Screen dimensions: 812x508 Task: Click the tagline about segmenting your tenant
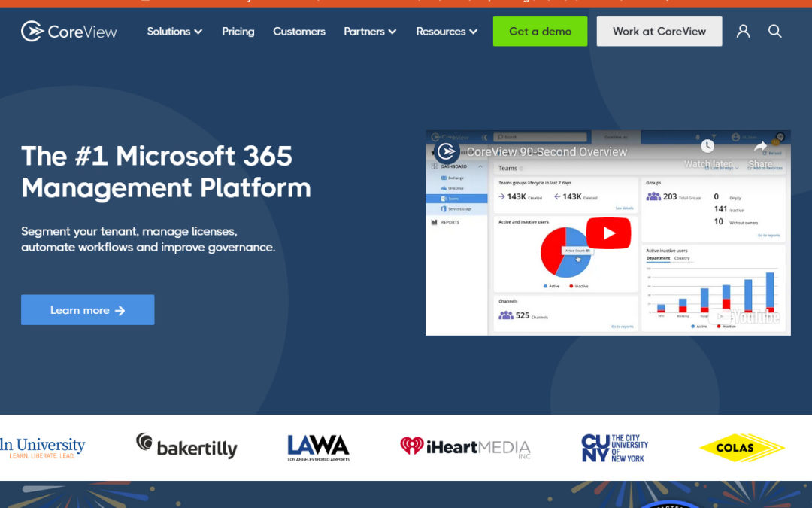(x=148, y=239)
